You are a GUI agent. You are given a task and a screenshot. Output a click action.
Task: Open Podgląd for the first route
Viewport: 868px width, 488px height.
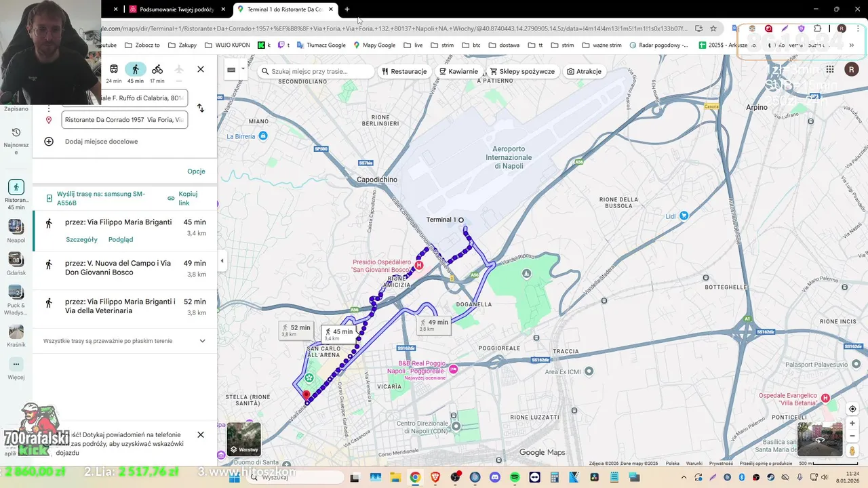pyautogui.click(x=121, y=239)
